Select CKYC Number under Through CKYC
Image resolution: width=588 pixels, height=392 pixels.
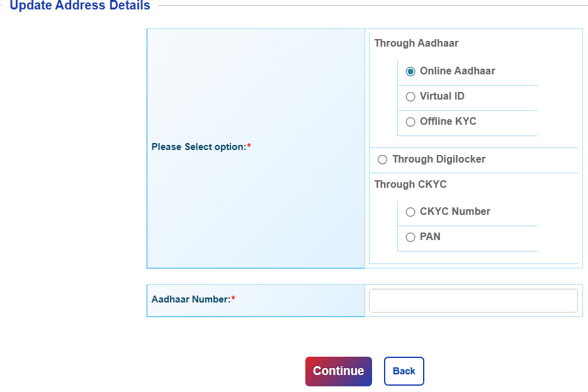[410, 212]
